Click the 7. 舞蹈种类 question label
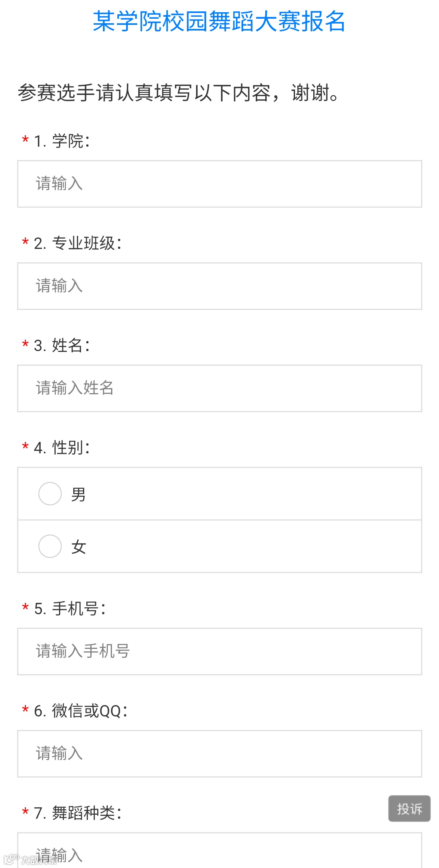This screenshot has height=868, width=439. tap(78, 813)
